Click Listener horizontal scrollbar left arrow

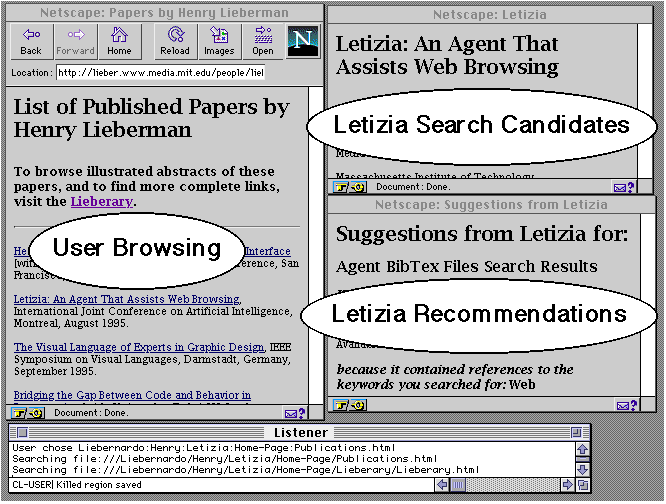tap(443, 484)
